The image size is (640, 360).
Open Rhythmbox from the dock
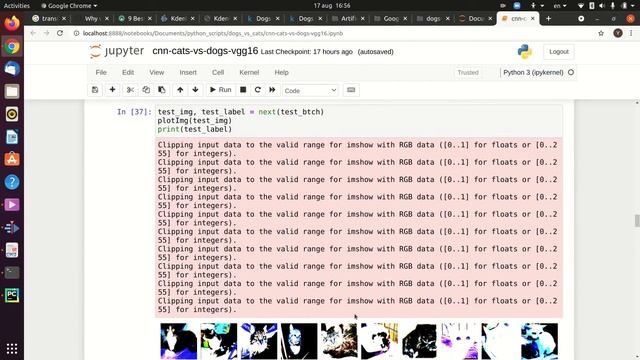click(x=12, y=114)
